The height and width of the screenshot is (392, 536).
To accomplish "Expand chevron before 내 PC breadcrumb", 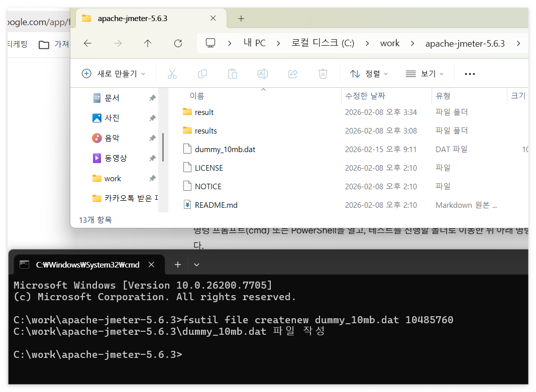I will click(x=230, y=43).
